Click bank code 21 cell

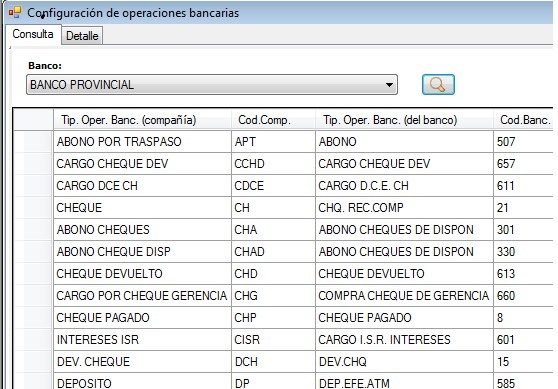point(523,208)
